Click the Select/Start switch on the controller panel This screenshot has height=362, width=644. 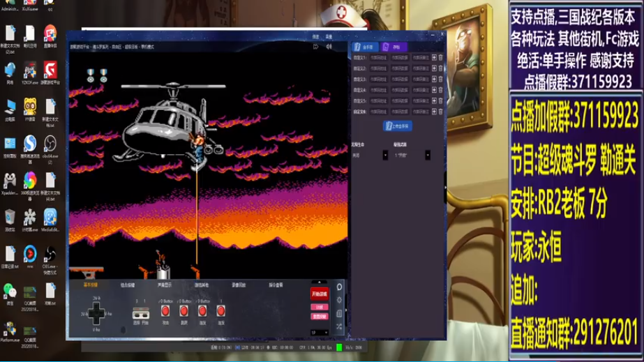coord(141,314)
